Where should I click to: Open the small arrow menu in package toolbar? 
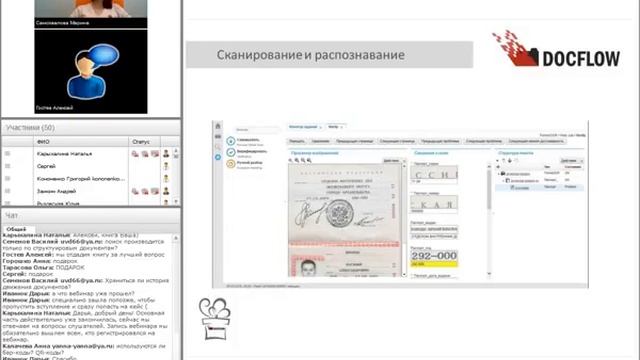498,160
